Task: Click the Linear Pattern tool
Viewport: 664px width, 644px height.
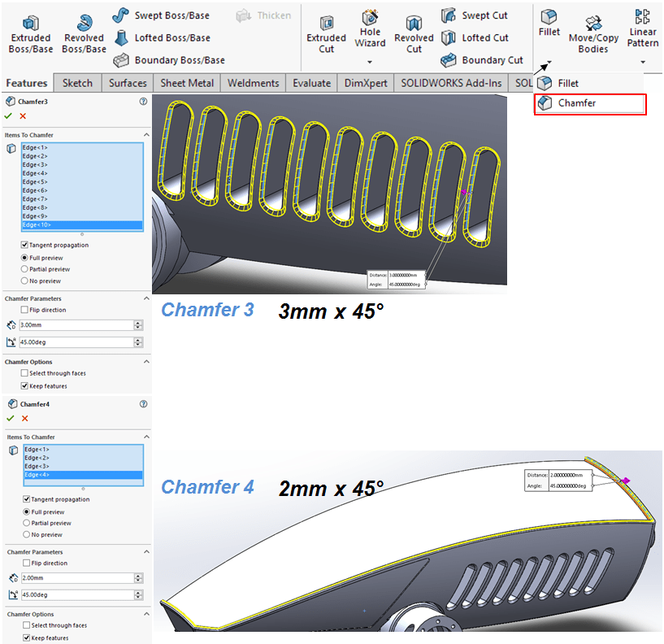Action: (642, 16)
